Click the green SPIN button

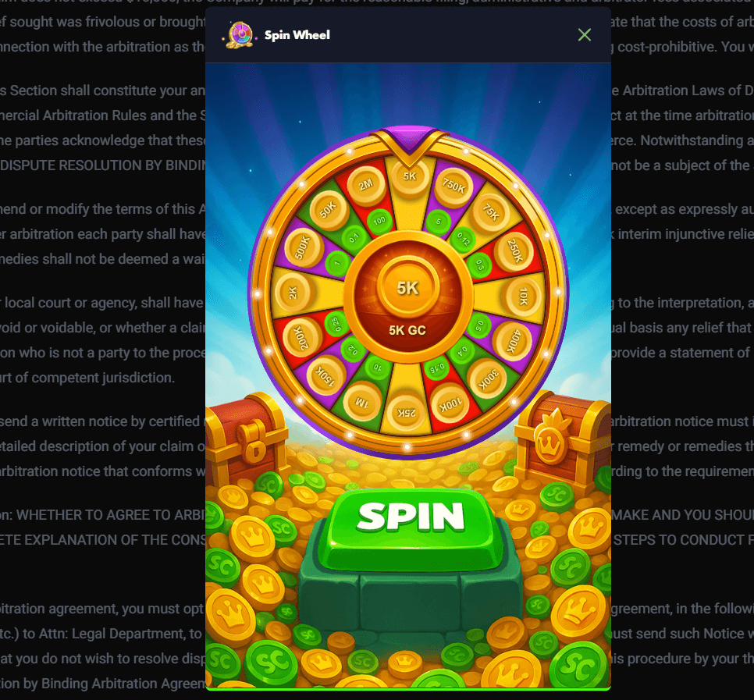point(411,529)
